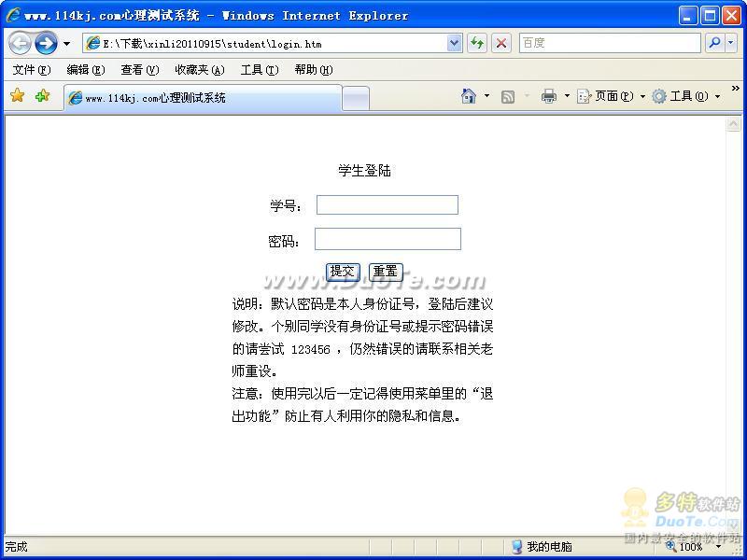Click the browser Back arrow button
The image size is (747, 560).
pyautogui.click(x=20, y=44)
